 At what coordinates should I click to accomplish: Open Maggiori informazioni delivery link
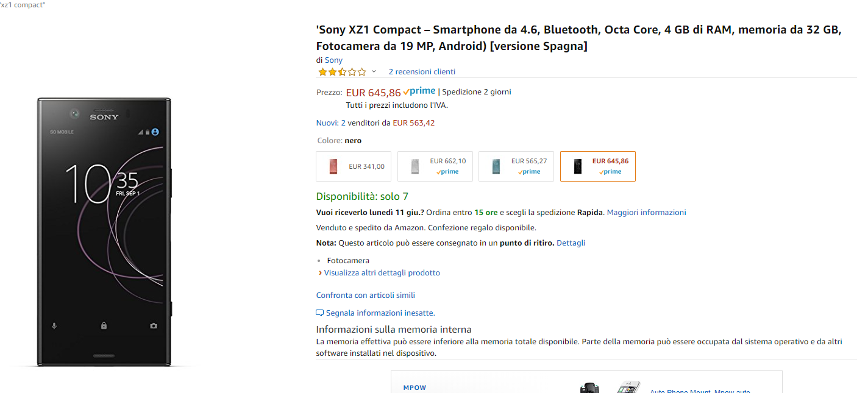646,213
